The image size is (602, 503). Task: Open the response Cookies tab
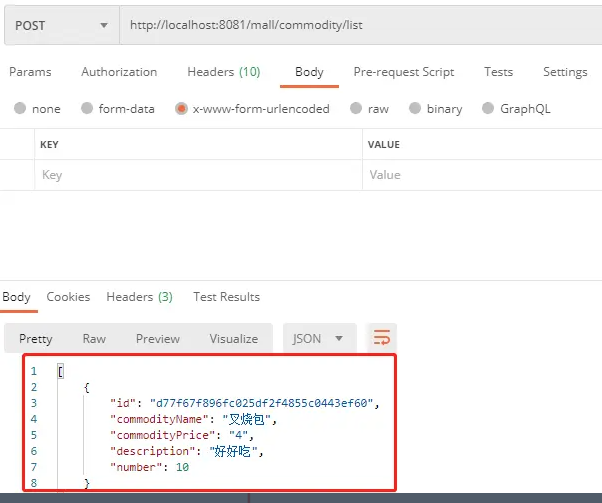tap(68, 297)
